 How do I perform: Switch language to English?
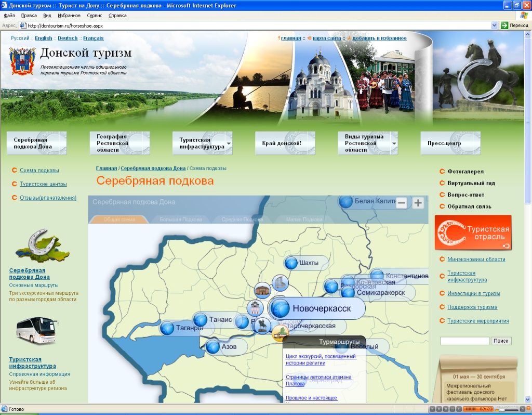click(44, 38)
